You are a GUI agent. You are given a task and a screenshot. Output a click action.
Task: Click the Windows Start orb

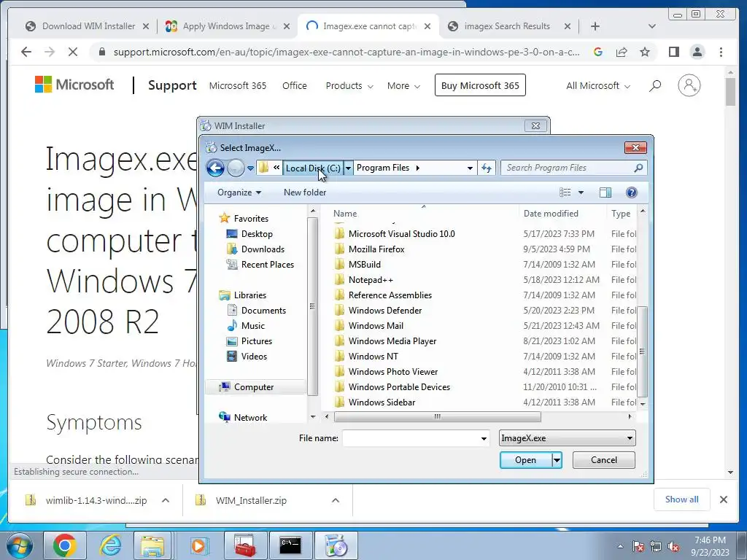19,545
